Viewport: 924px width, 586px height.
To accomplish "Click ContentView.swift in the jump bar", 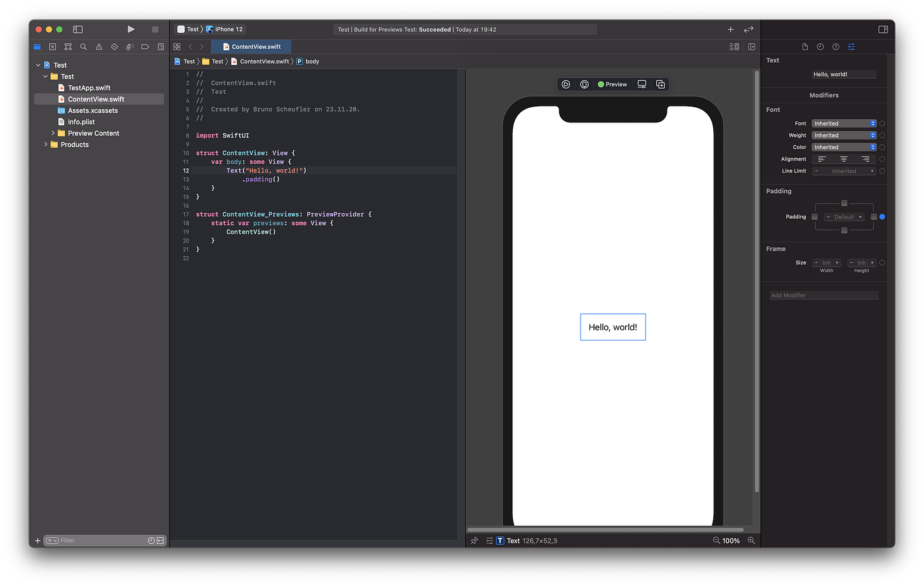I will (x=260, y=62).
